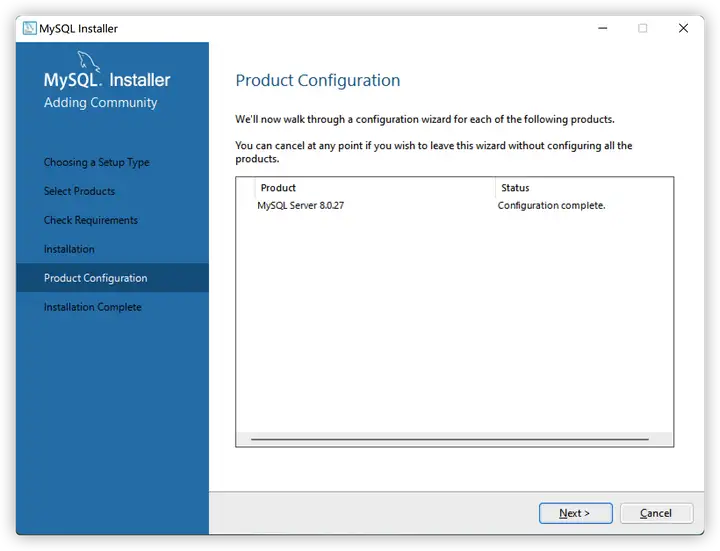Click the horizontal scrollbar in product list

pyautogui.click(x=450, y=439)
